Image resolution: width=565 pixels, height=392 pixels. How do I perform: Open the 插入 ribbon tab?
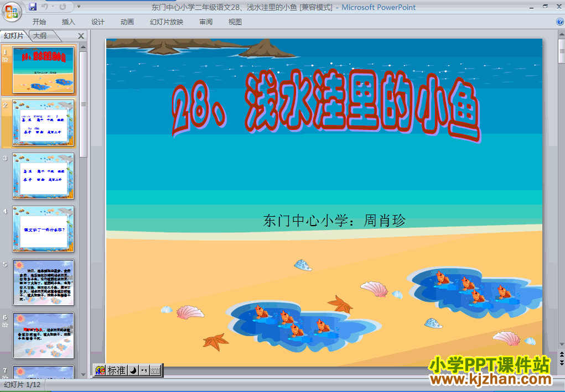tap(69, 22)
